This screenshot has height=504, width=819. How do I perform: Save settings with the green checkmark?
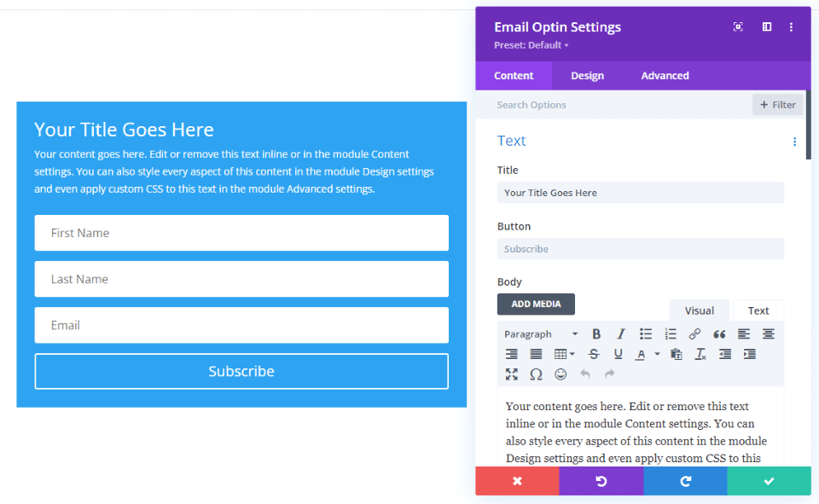(769, 480)
